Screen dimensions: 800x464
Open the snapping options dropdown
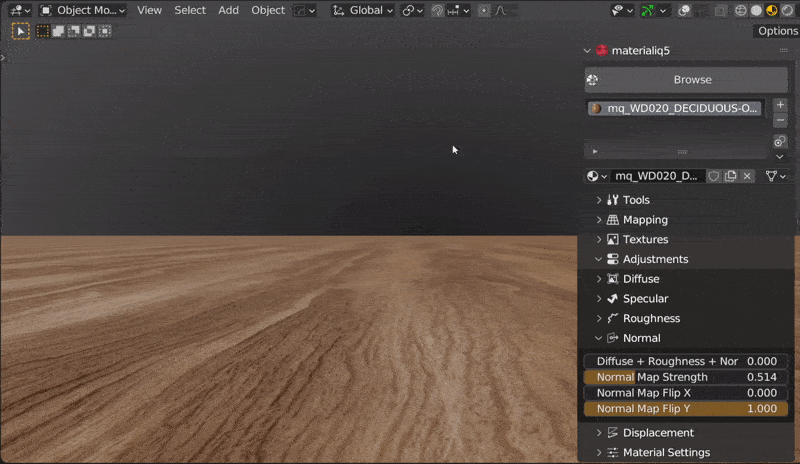(458, 10)
